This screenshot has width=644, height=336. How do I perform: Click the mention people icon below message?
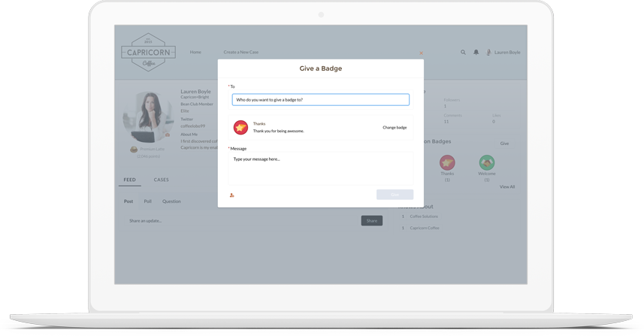pos(232,195)
